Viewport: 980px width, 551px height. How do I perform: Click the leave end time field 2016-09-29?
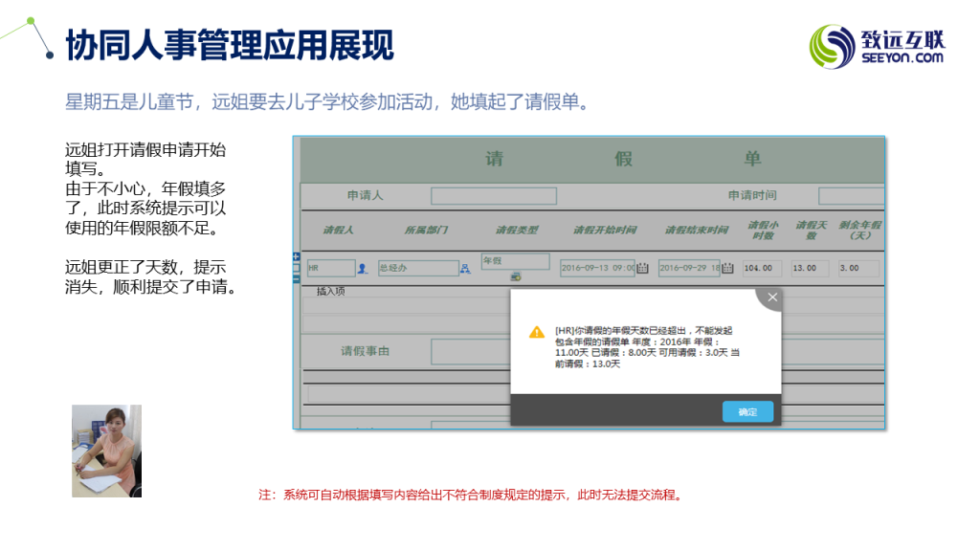pyautogui.click(x=688, y=269)
